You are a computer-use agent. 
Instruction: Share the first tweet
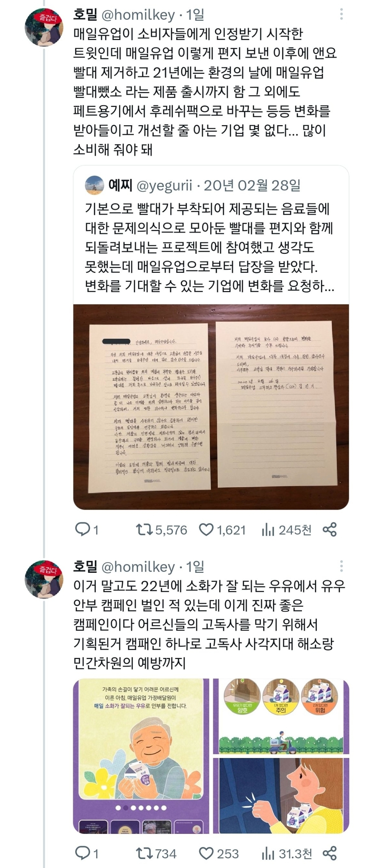pos(330,530)
